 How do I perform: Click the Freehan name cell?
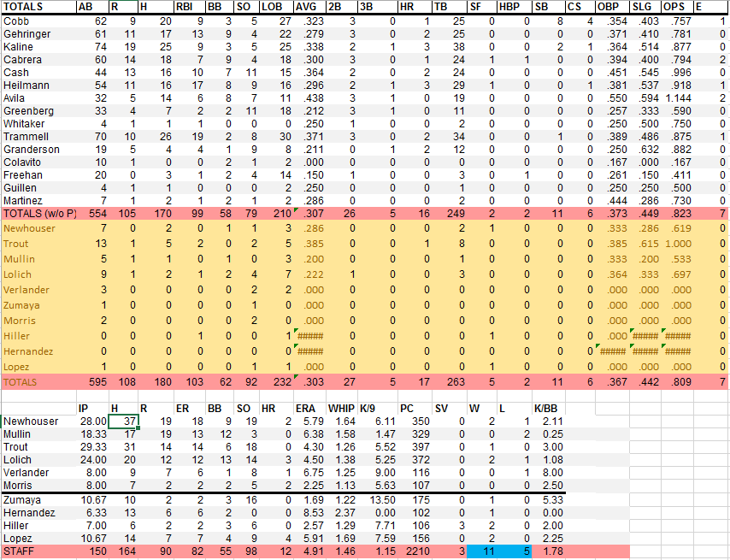tap(23, 175)
